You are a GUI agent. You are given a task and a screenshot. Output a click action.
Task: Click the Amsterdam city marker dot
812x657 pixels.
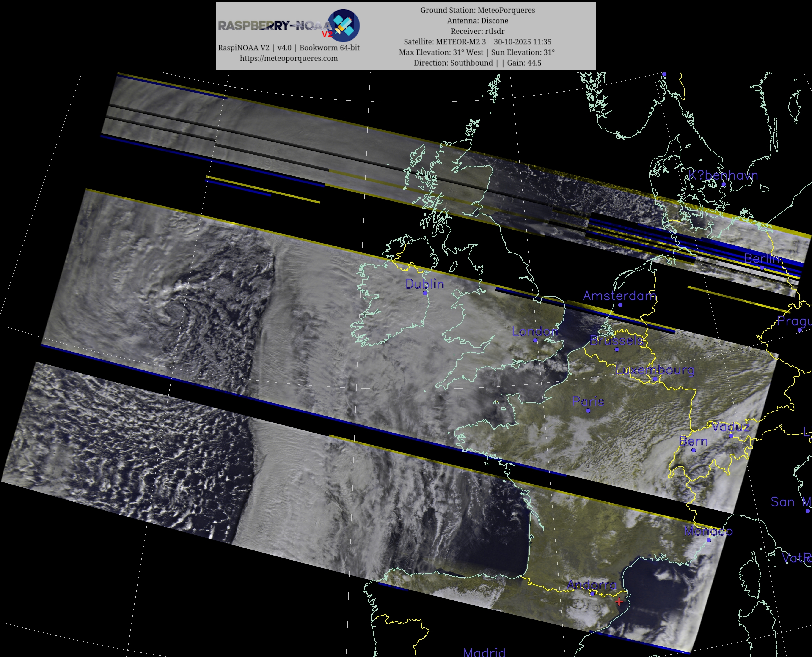pos(620,305)
